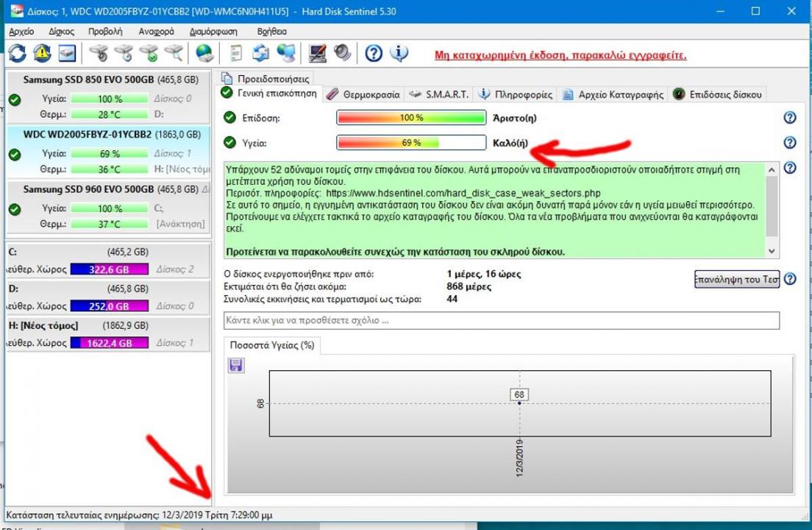Click the refresh icon with yellow warning sign
This screenshot has width=812, height=530.
[x=42, y=53]
